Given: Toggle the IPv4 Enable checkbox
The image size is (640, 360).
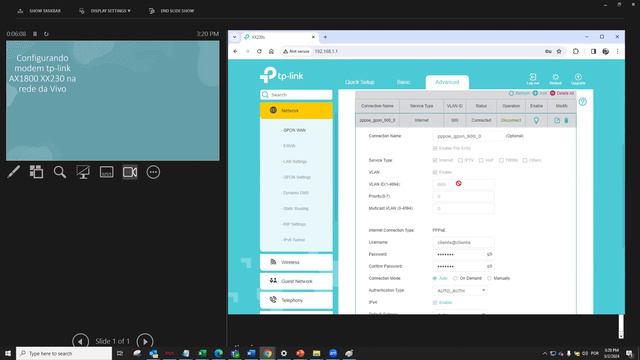Looking at the screenshot, I should pos(435,302).
